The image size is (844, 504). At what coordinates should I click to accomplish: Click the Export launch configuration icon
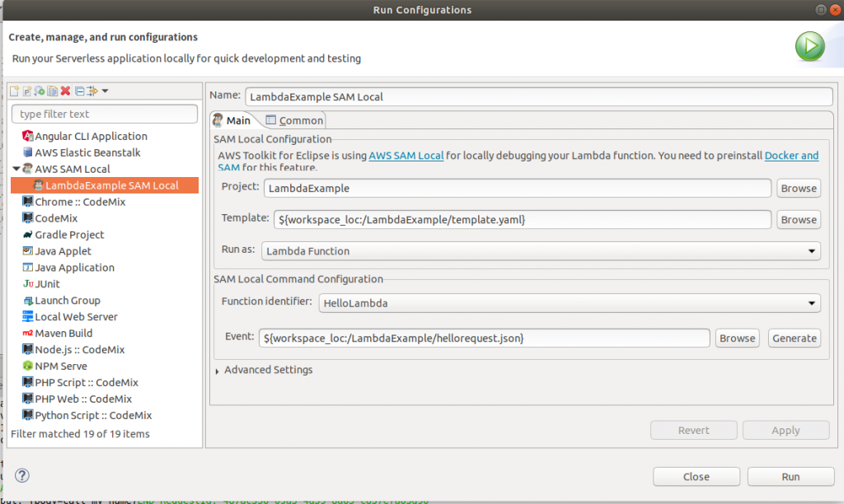coord(40,91)
